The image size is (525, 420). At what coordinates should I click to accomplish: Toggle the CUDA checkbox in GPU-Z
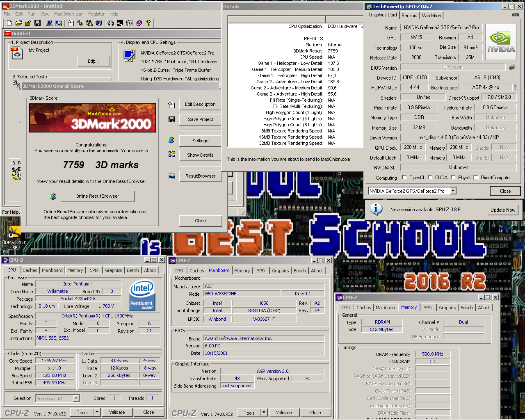[x=430, y=178]
